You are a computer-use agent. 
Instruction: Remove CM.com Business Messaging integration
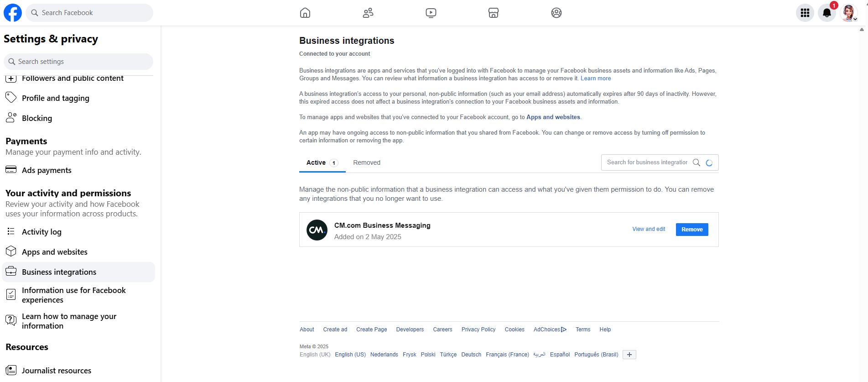pyautogui.click(x=692, y=230)
